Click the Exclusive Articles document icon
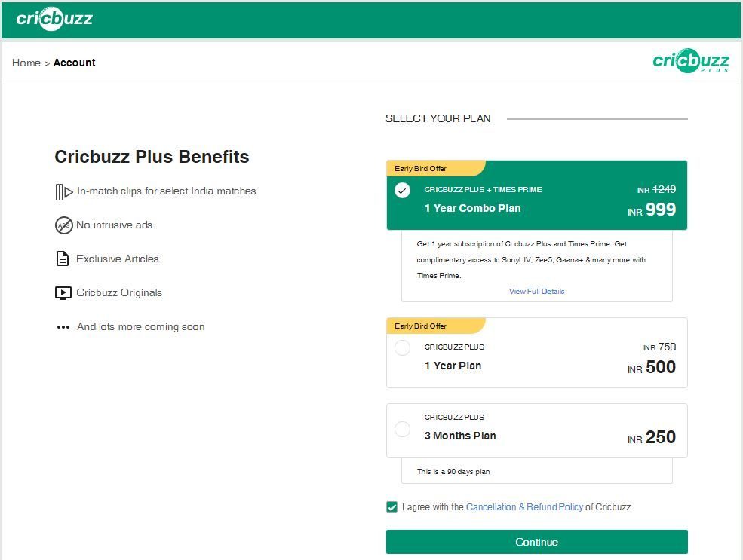 click(x=63, y=259)
